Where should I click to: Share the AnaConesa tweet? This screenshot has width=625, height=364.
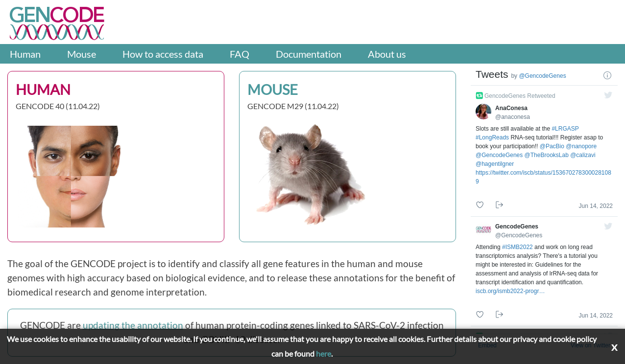tap(499, 205)
